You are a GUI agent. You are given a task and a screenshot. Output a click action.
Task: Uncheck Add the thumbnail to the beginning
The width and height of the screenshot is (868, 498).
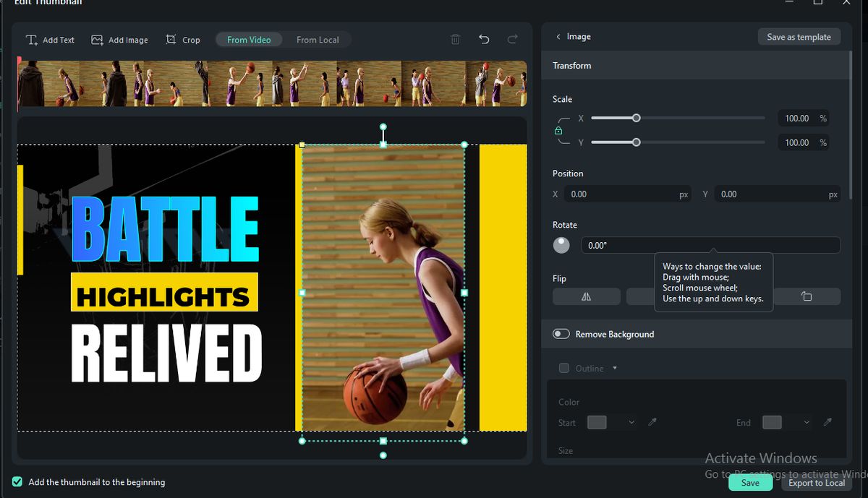[17, 482]
